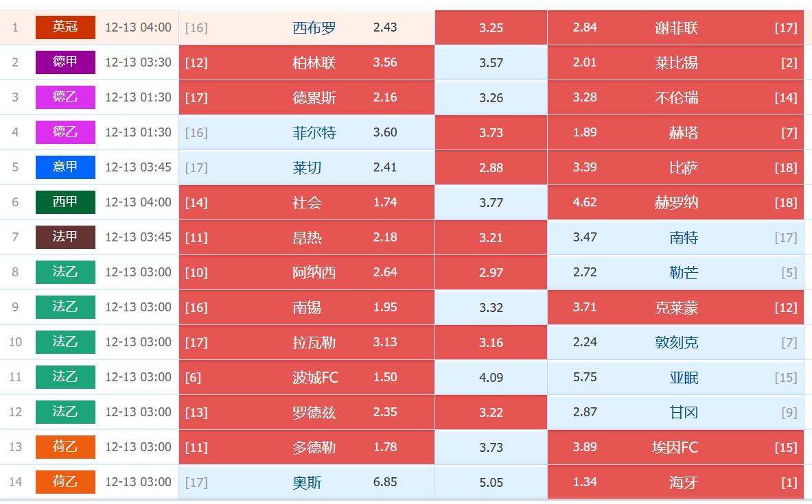Image resolution: width=812 pixels, height=504 pixels.
Task: Select 西布罗 home win at 2.43
Action: pos(306,28)
